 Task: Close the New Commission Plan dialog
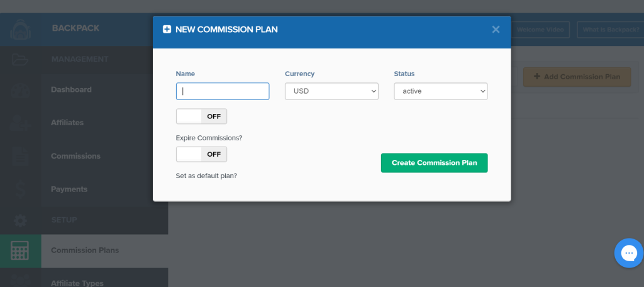click(496, 30)
